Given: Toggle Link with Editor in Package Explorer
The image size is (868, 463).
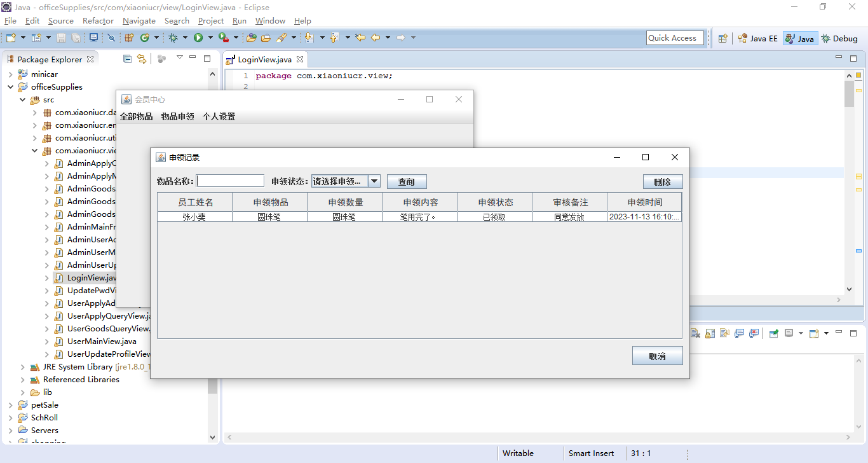Looking at the screenshot, I should click(x=142, y=59).
